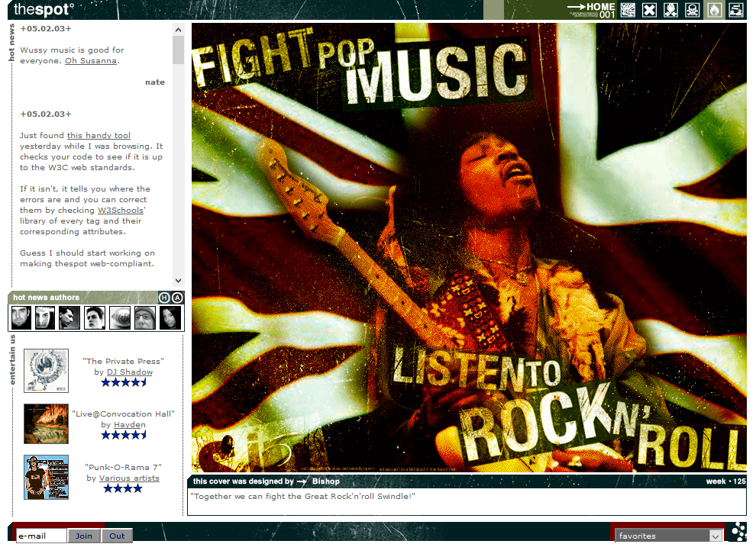
Task: Open the Various artists link
Action: [129, 478]
